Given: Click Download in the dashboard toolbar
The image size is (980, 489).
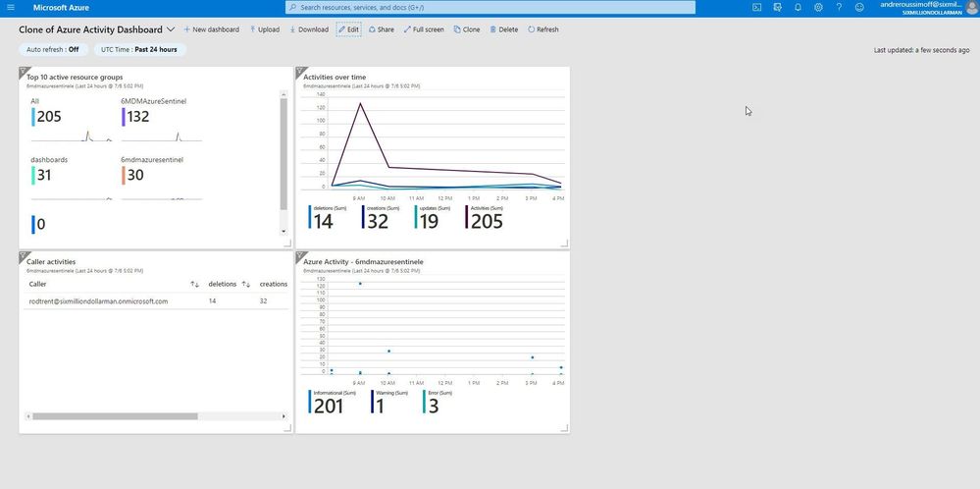Looking at the screenshot, I should [309, 29].
